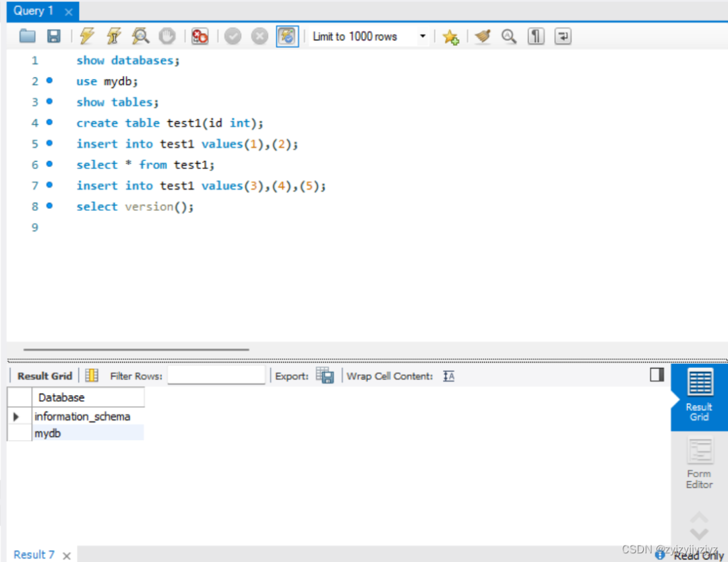This screenshot has width=728, height=562.
Task: Click row arrow beside information_schema
Action: coord(16,416)
